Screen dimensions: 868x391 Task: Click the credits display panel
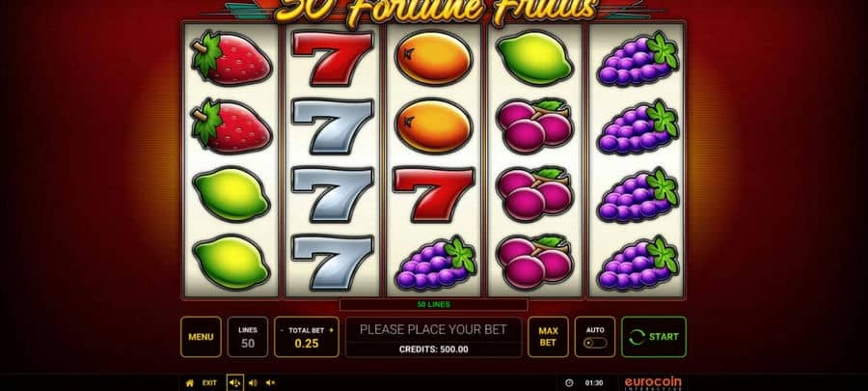pos(433,337)
